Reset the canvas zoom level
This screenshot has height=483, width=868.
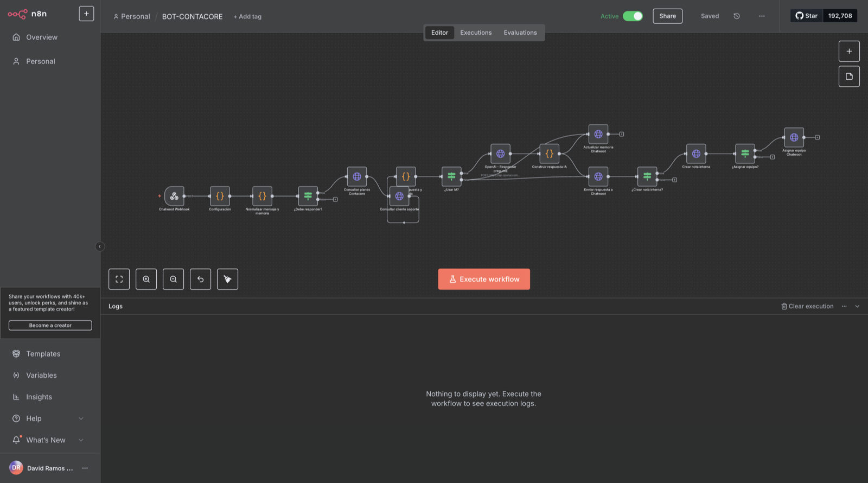pyautogui.click(x=201, y=279)
